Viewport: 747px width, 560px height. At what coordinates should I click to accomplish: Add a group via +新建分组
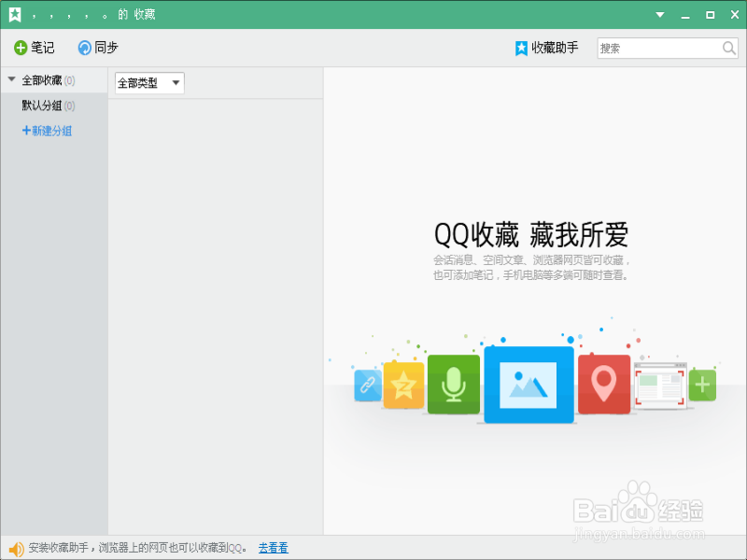(47, 131)
